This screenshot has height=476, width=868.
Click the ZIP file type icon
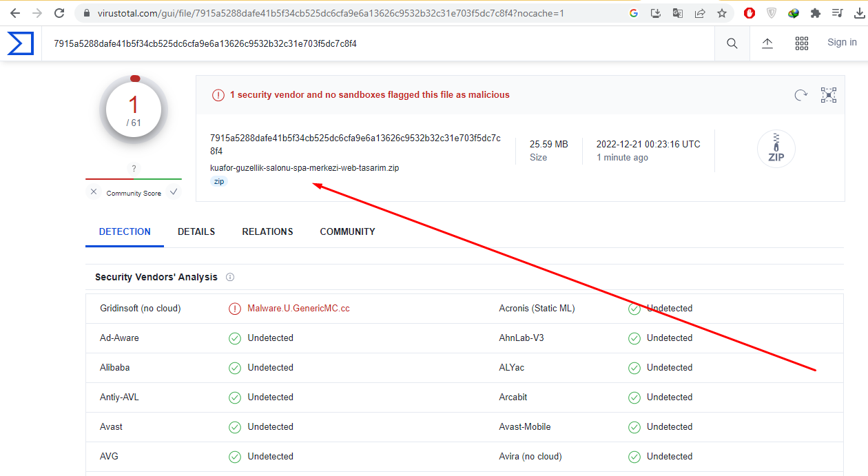[x=776, y=149]
